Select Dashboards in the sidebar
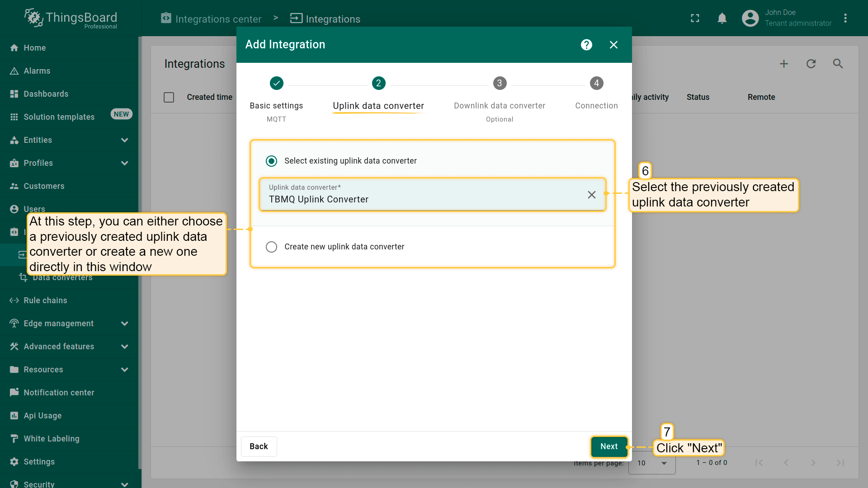This screenshot has width=868, height=488. pyautogui.click(x=44, y=94)
